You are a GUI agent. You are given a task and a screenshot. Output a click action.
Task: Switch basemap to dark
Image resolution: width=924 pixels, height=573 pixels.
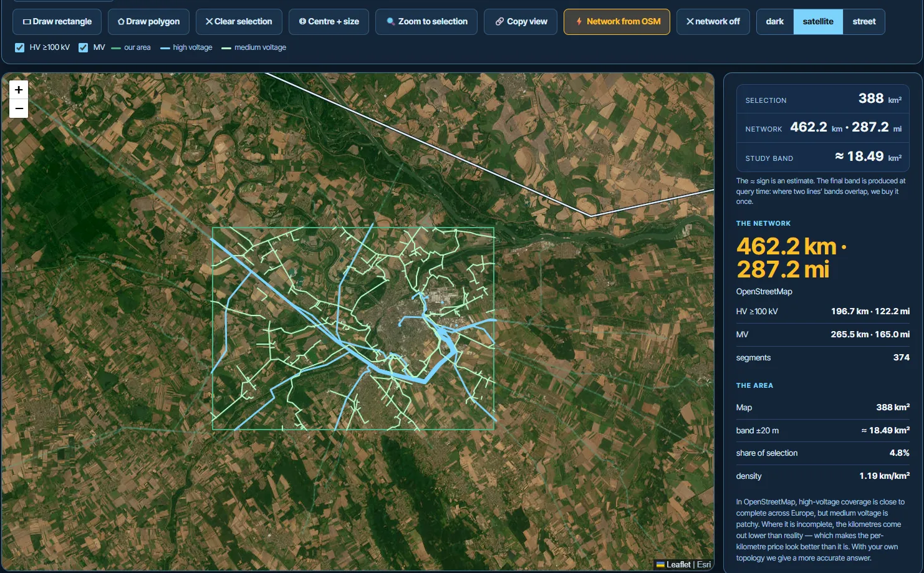[x=775, y=22]
